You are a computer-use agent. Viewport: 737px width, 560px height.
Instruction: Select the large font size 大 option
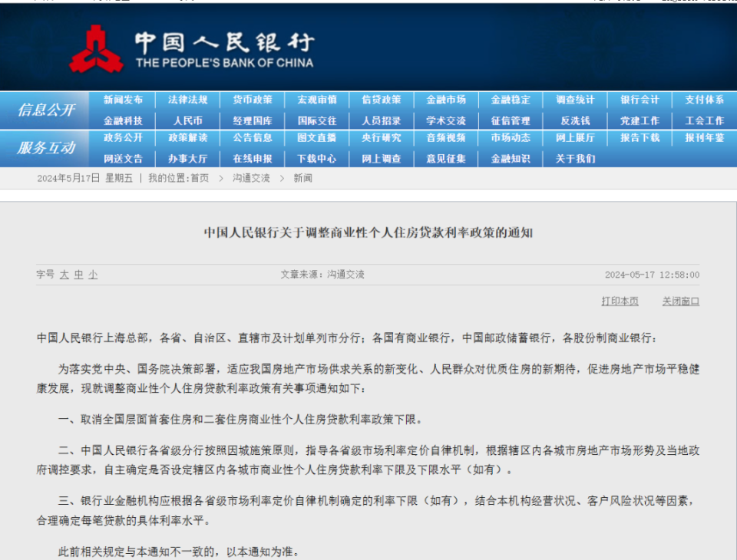64,275
